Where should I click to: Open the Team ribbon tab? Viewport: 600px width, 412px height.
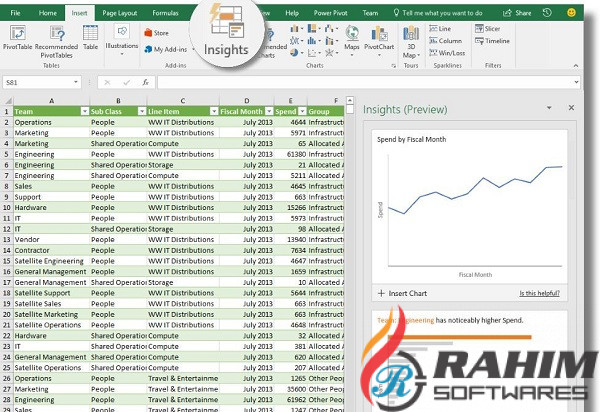[370, 13]
